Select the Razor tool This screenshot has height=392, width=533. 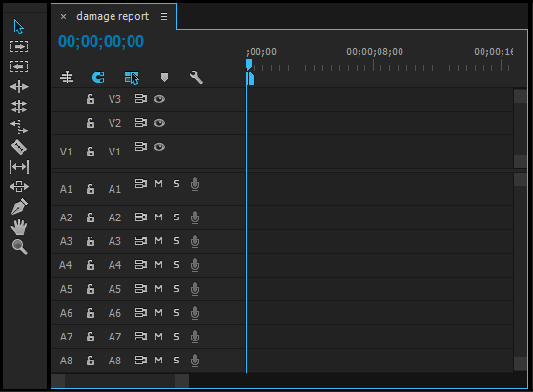click(x=19, y=147)
